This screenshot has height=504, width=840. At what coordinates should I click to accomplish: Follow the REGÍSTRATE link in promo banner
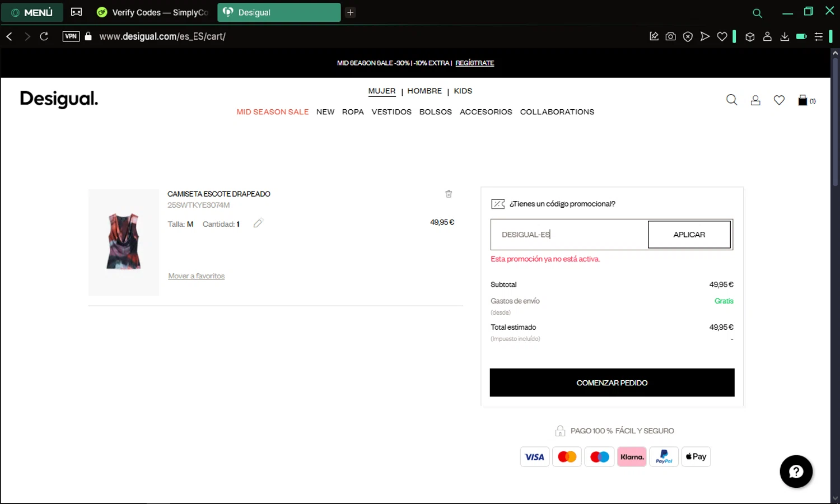474,63
